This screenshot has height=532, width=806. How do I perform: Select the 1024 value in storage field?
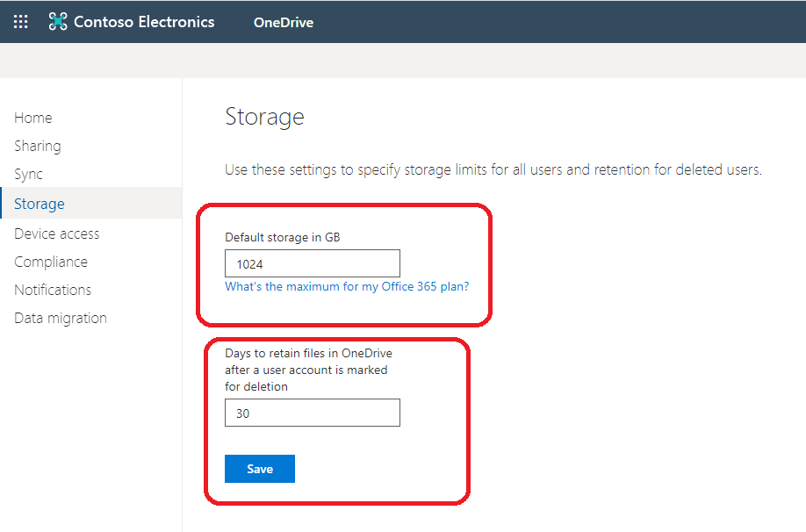click(250, 262)
